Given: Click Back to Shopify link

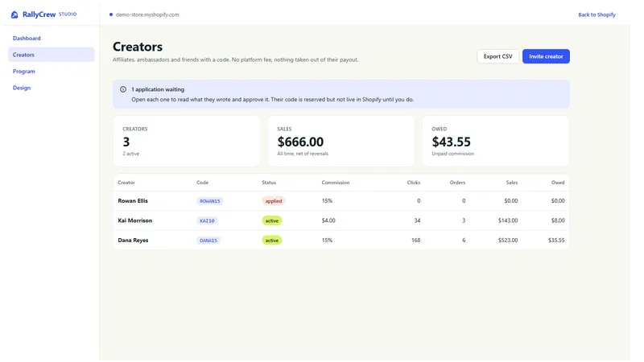Looking at the screenshot, I should pos(597,14).
